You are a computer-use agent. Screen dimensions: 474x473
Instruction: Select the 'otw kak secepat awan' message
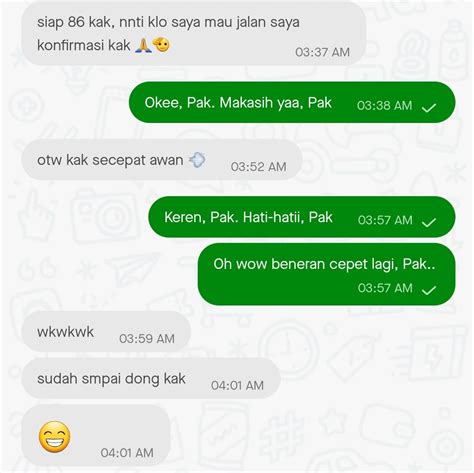click(162, 160)
